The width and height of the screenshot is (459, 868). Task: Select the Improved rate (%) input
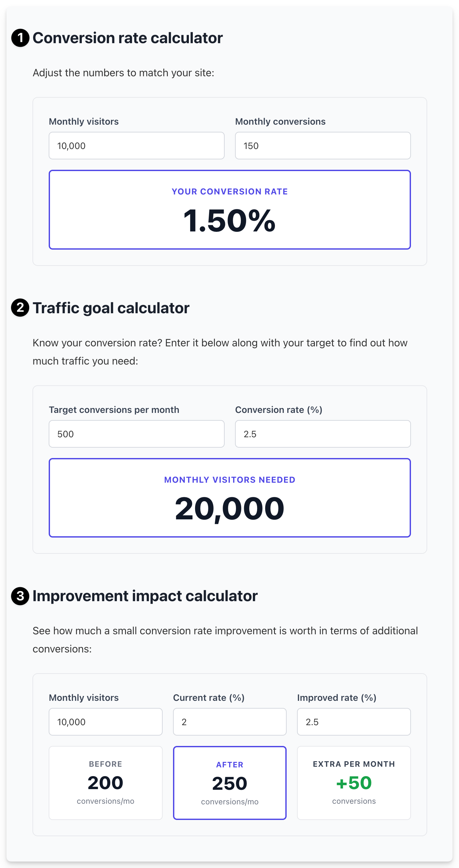point(354,722)
